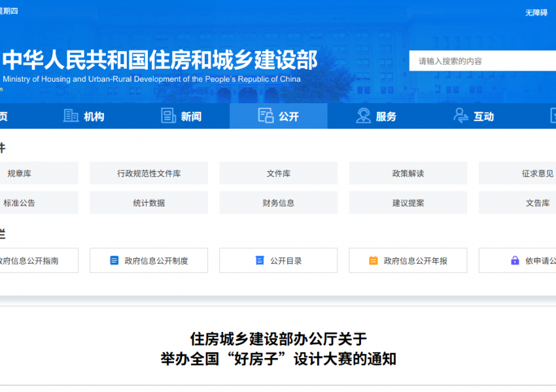Click the 公开 document icon in navigation
556x392 pixels.
(x=266, y=116)
